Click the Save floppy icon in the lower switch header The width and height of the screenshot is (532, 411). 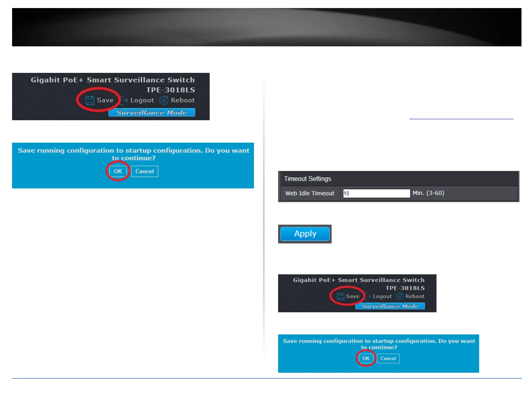(x=341, y=296)
